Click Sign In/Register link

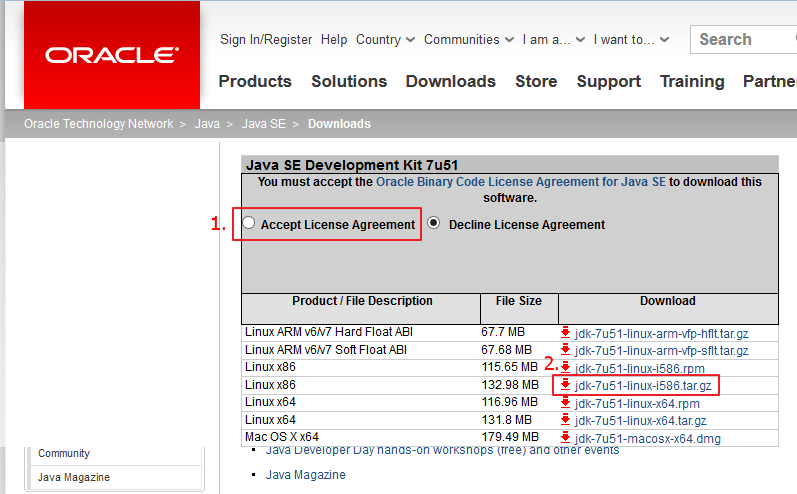[266, 40]
